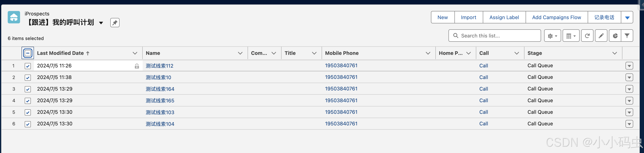Open the display-as table layout selector
Viewport: 644px width, 153px height.
571,36
